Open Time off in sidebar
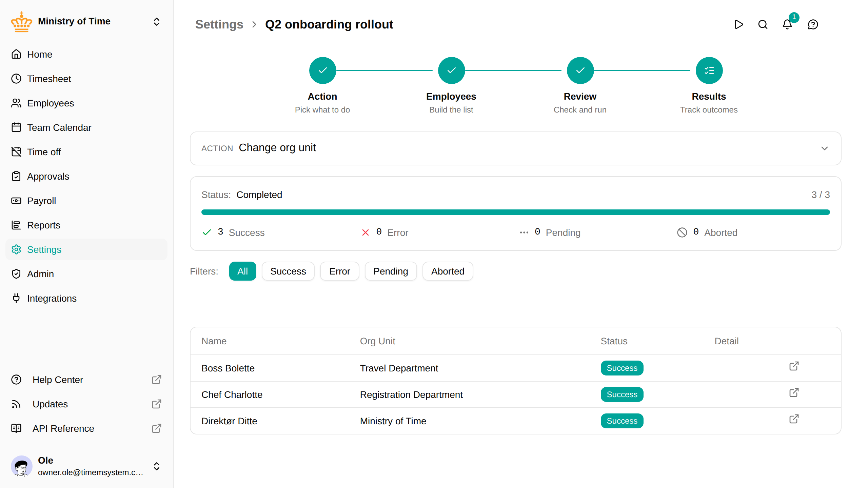The height and width of the screenshot is (488, 868). click(x=86, y=152)
